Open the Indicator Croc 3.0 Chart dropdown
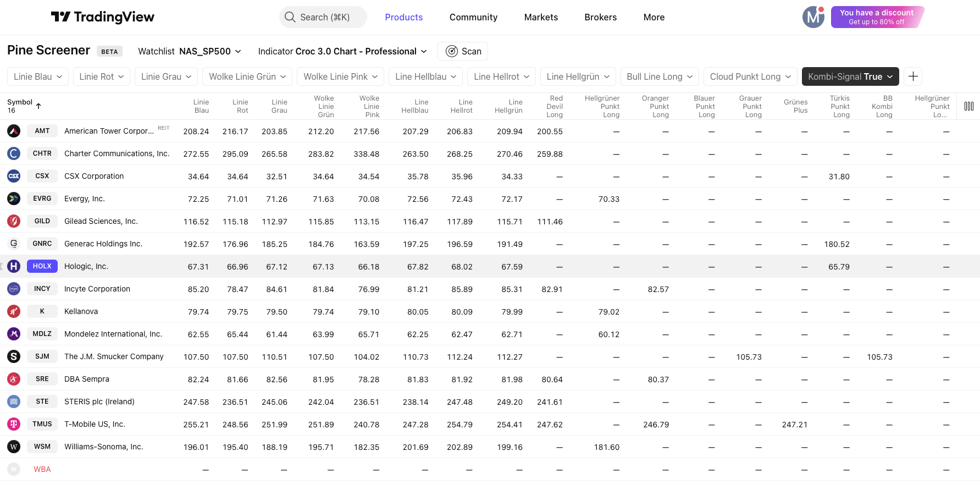 (342, 51)
